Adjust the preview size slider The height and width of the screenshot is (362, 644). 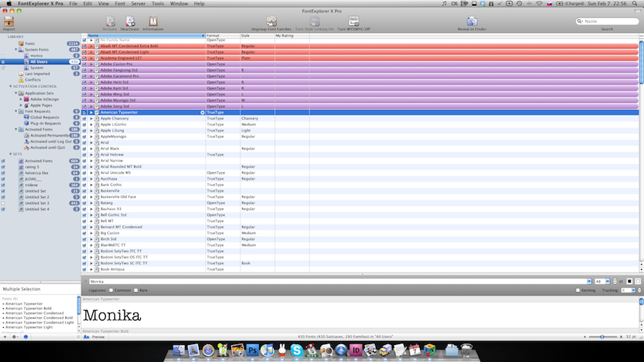click(x=602, y=336)
